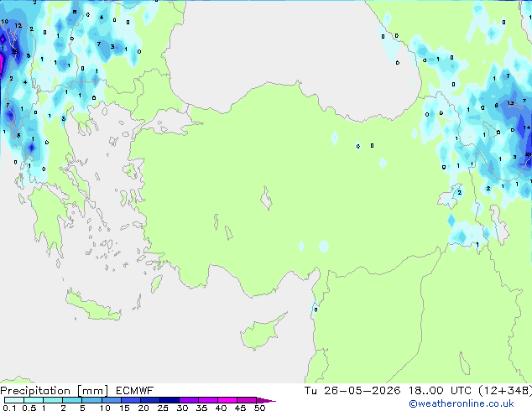Click the legend label '20'
The width and height of the screenshot is (532, 411).
pos(143,408)
